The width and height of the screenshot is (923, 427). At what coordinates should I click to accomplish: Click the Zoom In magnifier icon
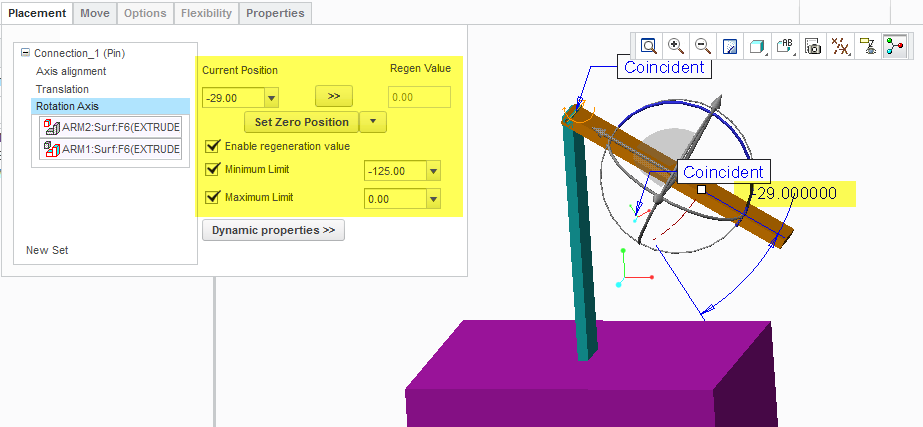pyautogui.click(x=676, y=46)
